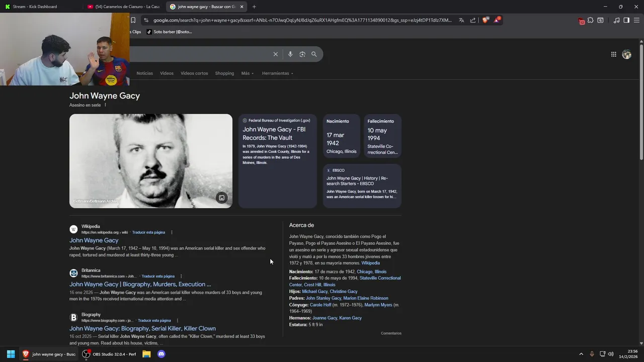Open the FBI Records: The Vault card

tap(278, 161)
